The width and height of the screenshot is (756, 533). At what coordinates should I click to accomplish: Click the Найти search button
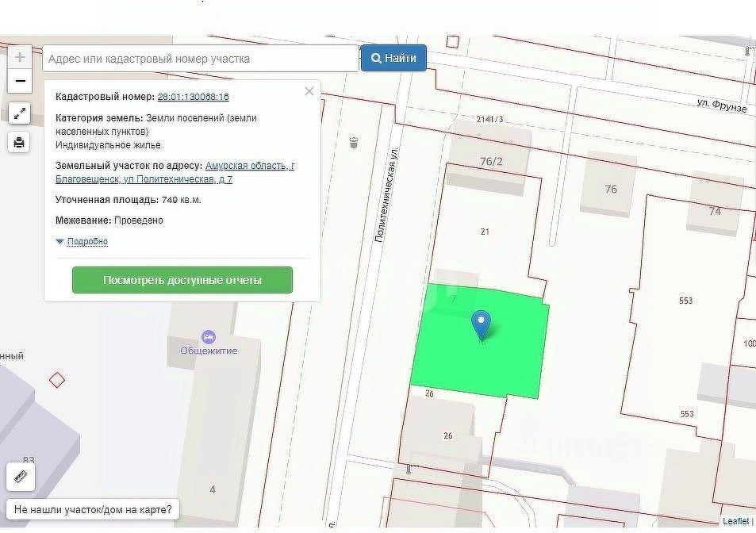click(x=393, y=58)
